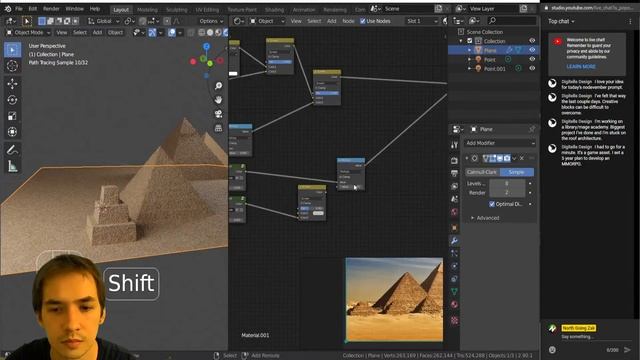Open the Output properties tab
The image size is (640, 360).
coord(454,173)
